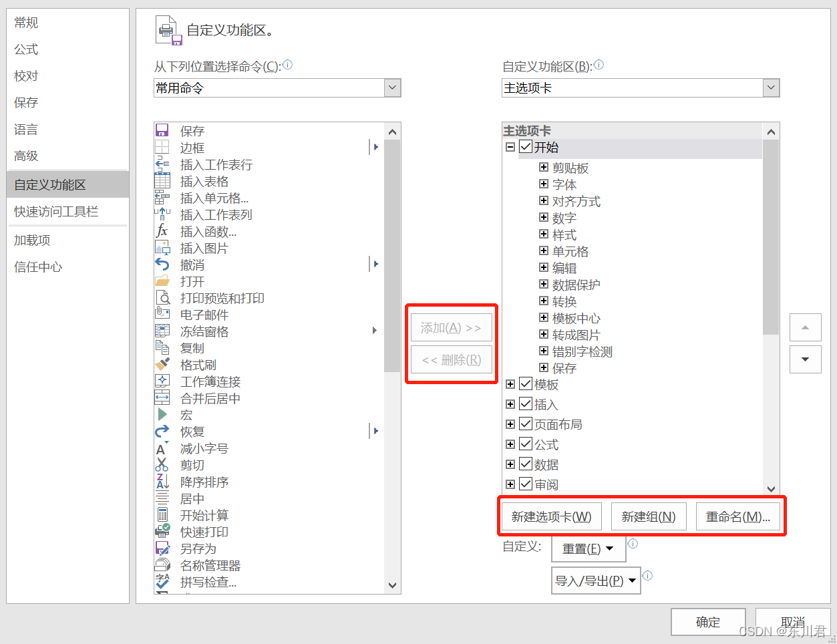Click the 合并后居中 icon
Screen dimensions: 837x644
point(162,397)
